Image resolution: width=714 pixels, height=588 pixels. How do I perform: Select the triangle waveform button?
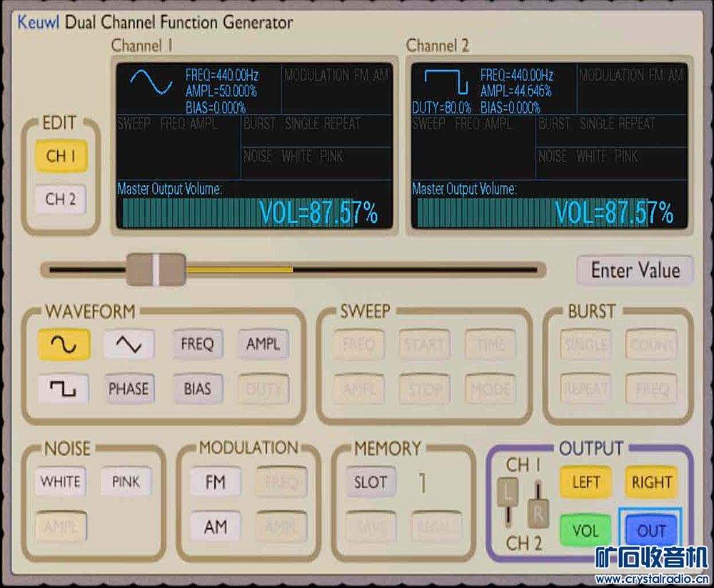[129, 345]
